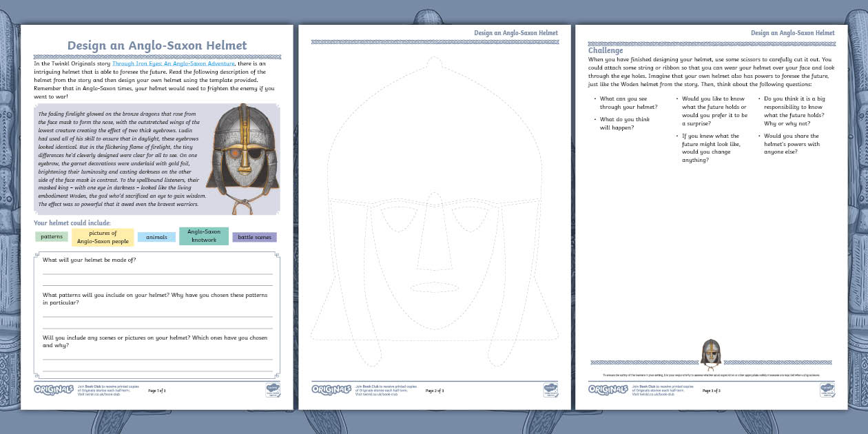Image resolution: width=868 pixels, height=434 pixels.
Task: Select the teal 'Anglo-Saxon knotwork' tag
Action: pyautogui.click(x=203, y=236)
